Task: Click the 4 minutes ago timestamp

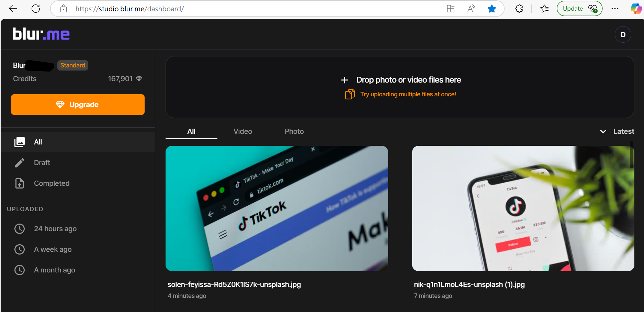Action: (187, 296)
